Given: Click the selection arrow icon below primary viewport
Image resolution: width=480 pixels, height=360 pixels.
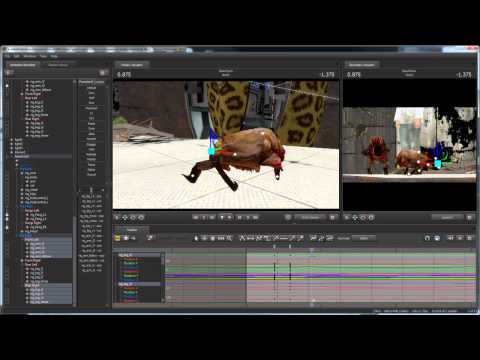Looking at the screenshot, I should pyautogui.click(x=117, y=217).
